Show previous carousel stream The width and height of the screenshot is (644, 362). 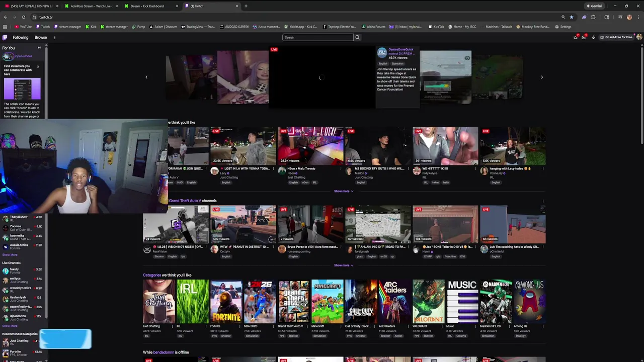(x=146, y=77)
